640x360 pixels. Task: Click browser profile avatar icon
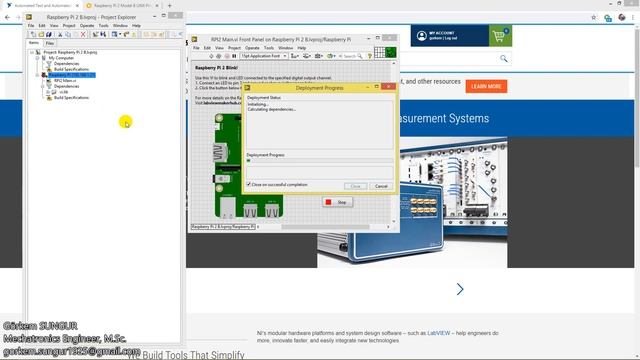pyautogui.click(x=622, y=18)
